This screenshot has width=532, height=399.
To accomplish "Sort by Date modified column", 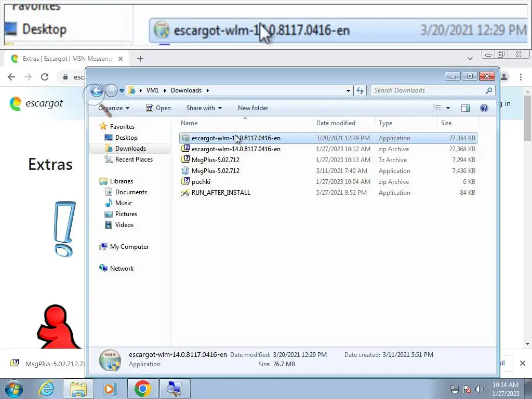I will [344, 123].
